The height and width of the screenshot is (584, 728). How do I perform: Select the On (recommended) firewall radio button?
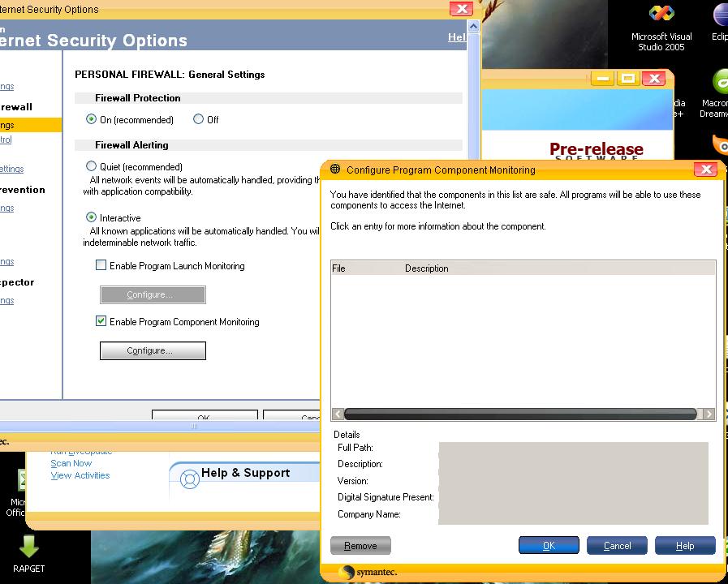click(91, 119)
